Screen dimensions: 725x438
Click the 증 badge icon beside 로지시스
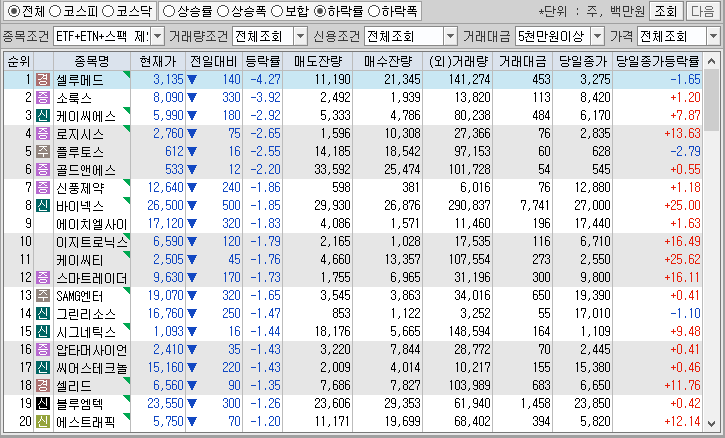click(43, 134)
